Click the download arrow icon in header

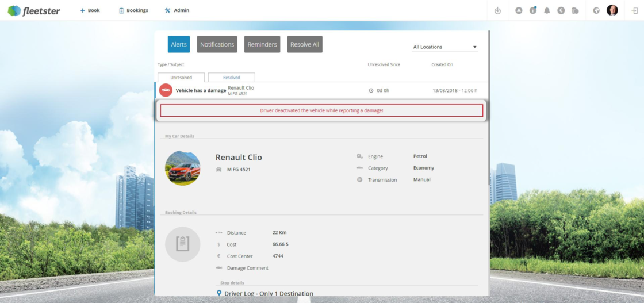[x=497, y=11]
